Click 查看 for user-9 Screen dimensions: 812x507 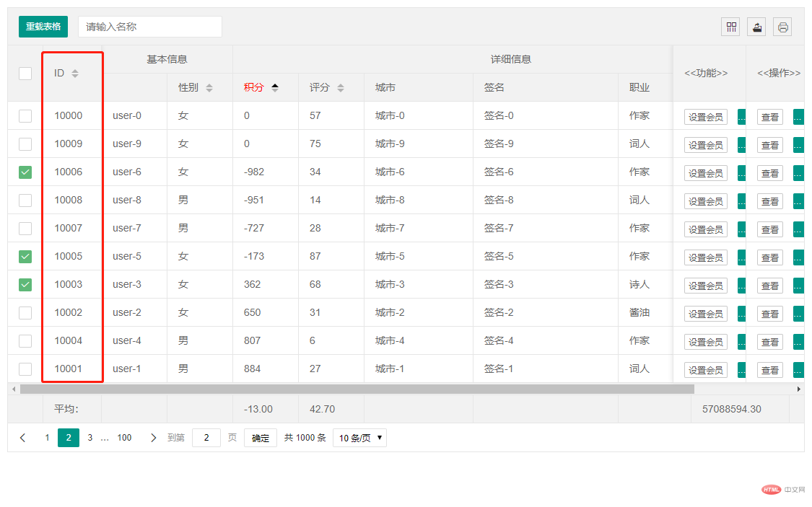770,146
